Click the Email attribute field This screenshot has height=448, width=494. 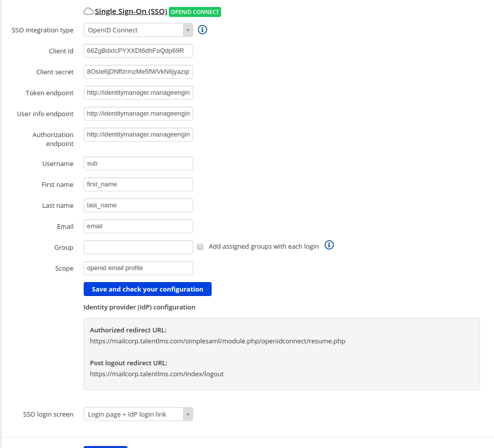[138, 226]
